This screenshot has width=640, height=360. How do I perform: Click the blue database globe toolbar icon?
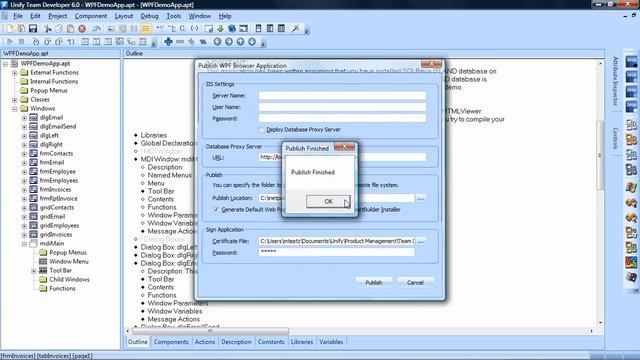point(232,29)
